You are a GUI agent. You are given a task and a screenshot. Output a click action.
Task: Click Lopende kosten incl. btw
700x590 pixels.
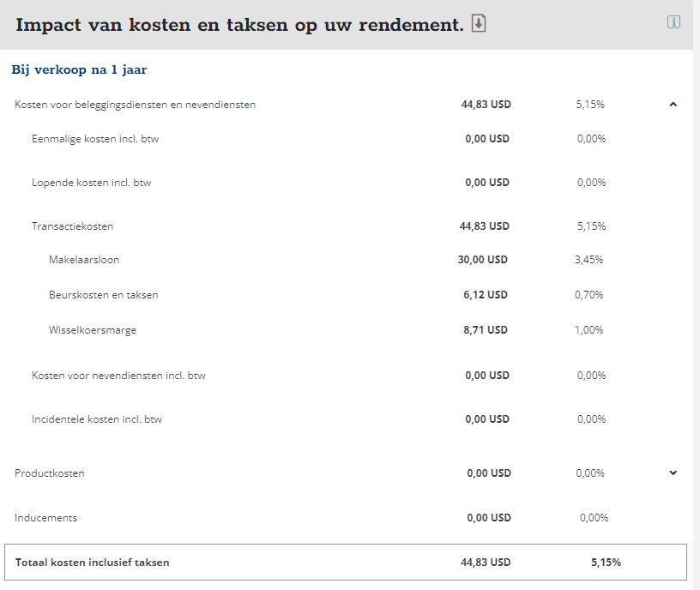pyautogui.click(x=92, y=183)
